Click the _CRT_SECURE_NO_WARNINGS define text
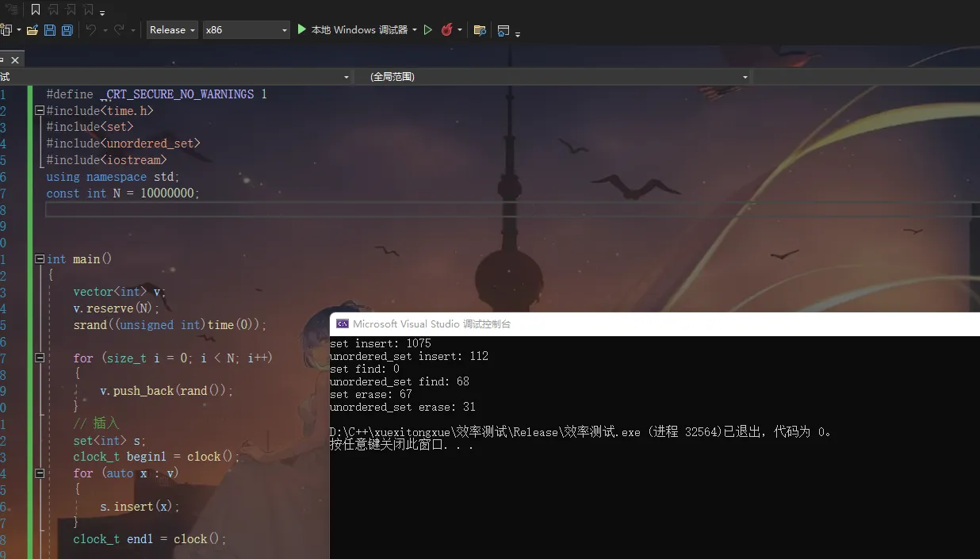980x559 pixels. pyautogui.click(x=179, y=94)
